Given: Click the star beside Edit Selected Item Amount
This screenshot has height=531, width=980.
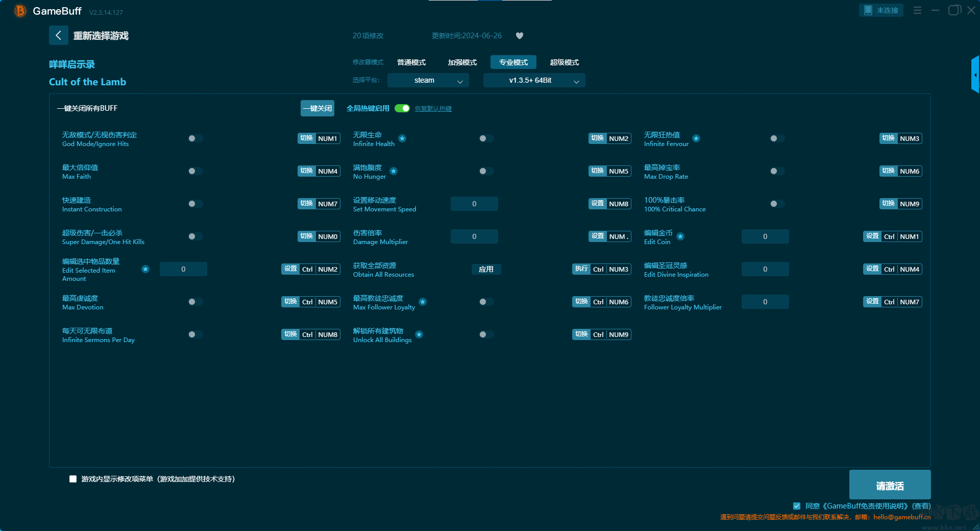Looking at the screenshot, I should 145,269.
